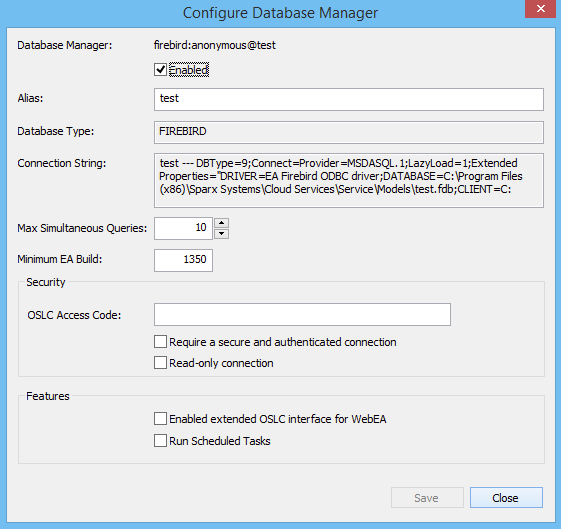The image size is (561, 529).
Task: Enable extended OSLC interface for WebEA
Action: pyautogui.click(x=160, y=418)
